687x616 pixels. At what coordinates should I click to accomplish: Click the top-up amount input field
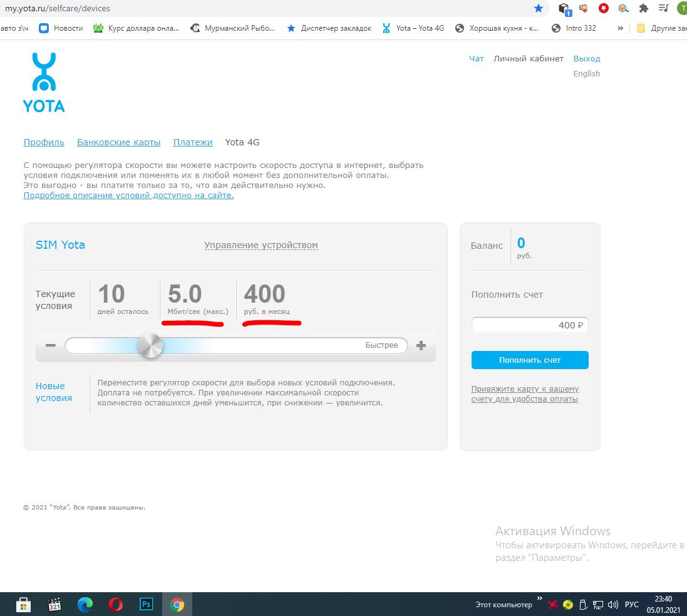(x=529, y=325)
